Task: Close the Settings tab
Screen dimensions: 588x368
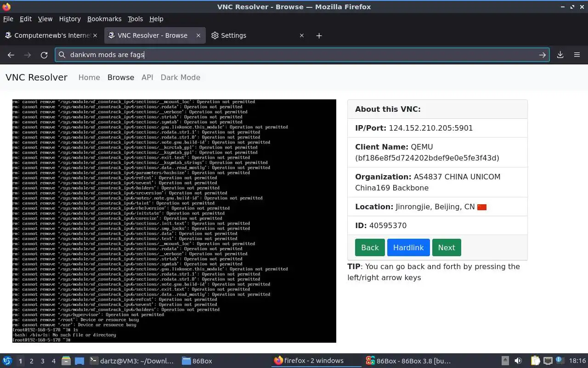Action: 302,35
